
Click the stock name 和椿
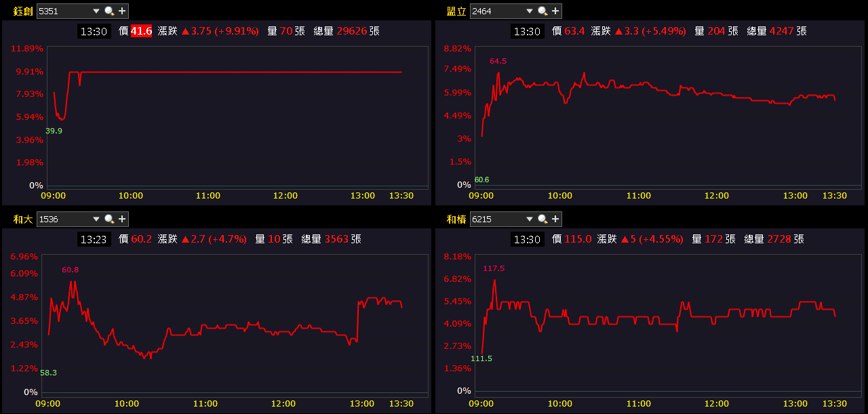pyautogui.click(x=456, y=220)
